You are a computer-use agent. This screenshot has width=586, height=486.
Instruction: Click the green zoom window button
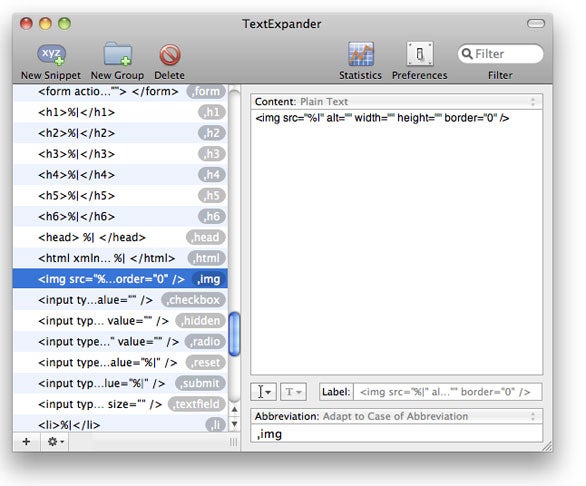tap(64, 24)
